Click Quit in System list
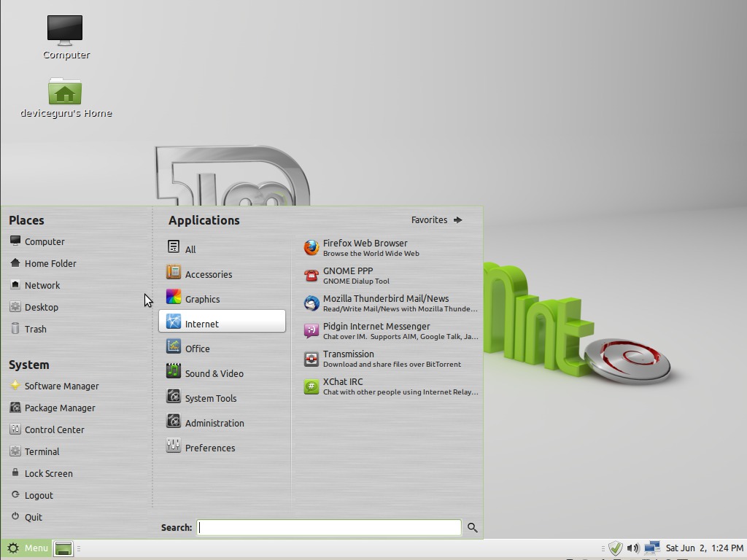The image size is (747, 560). click(x=26, y=517)
